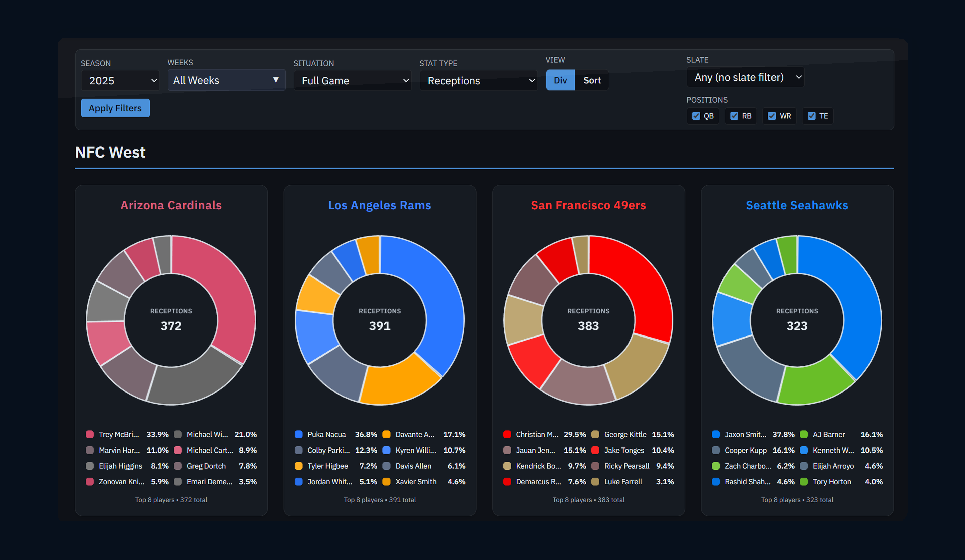Click Ricky Pearsall legend swatch
965x560 pixels.
pos(595,466)
